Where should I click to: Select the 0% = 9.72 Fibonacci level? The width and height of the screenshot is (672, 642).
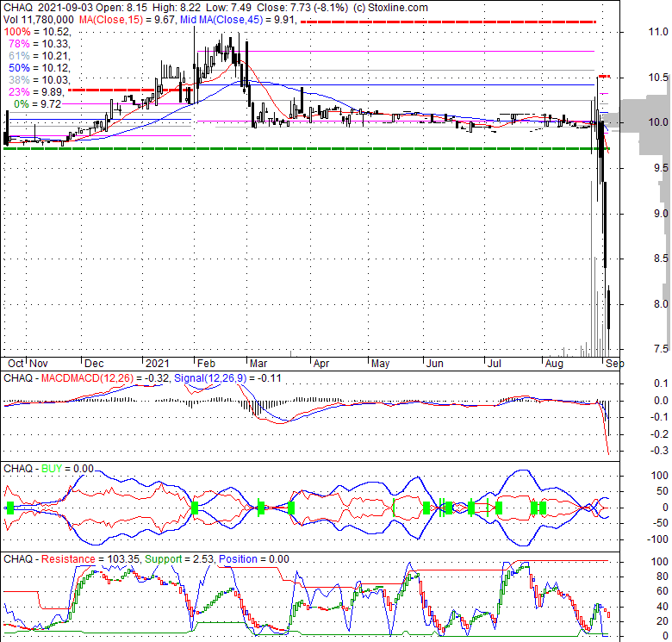pyautogui.click(x=38, y=103)
